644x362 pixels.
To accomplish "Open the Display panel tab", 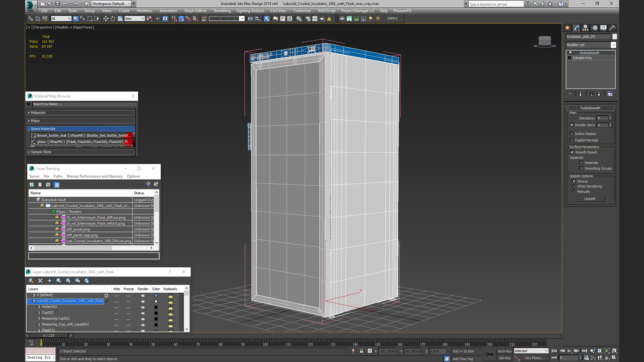I will point(603,28).
